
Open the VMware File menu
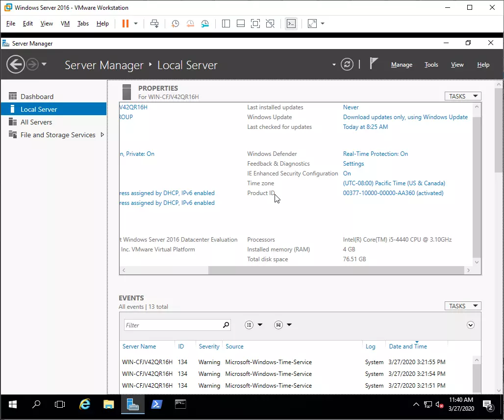coord(11,24)
